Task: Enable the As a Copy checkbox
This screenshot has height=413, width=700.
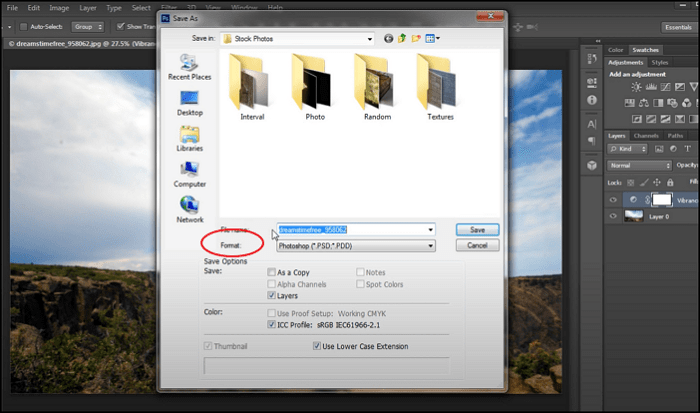Action: click(271, 272)
